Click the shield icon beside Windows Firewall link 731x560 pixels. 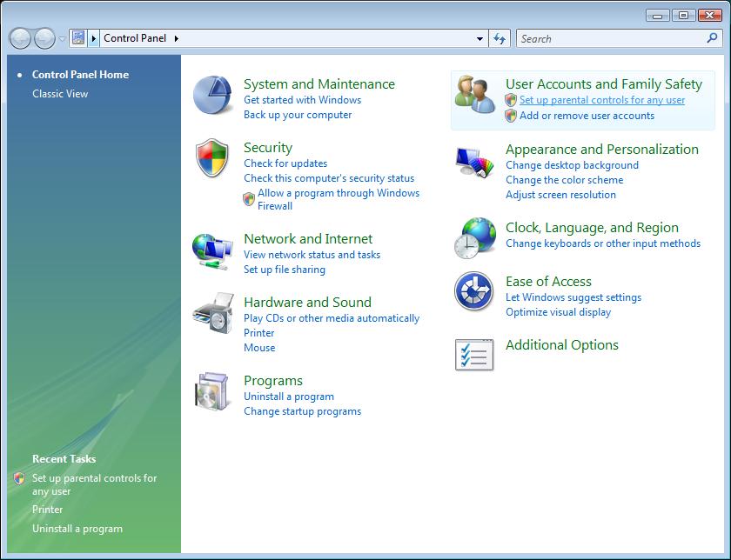coord(249,199)
